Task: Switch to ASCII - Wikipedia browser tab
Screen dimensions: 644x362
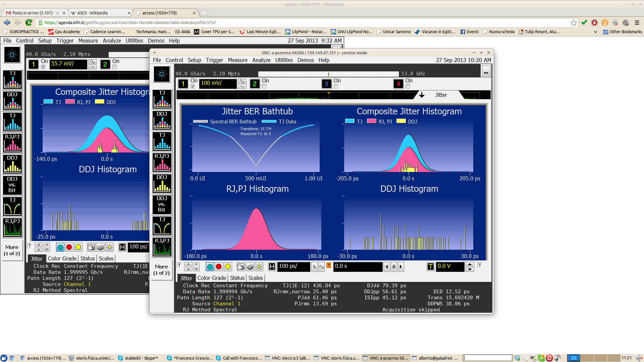Action: pyautogui.click(x=100, y=13)
